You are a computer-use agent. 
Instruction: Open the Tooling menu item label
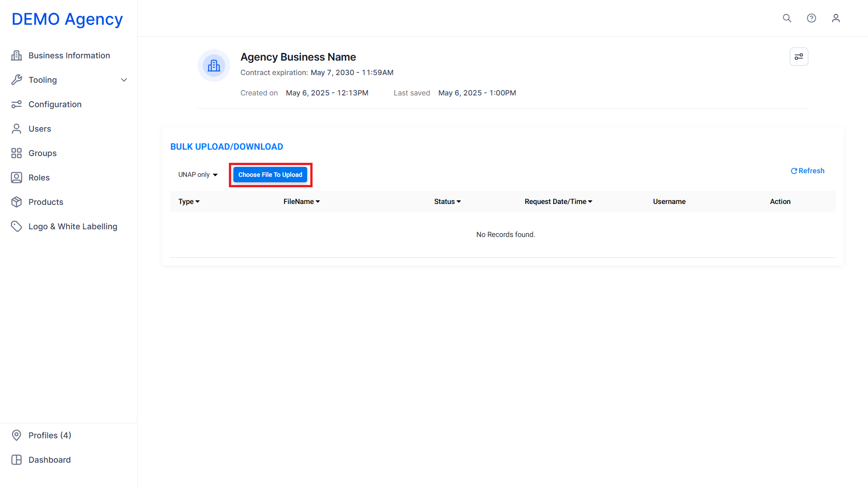[x=43, y=80]
